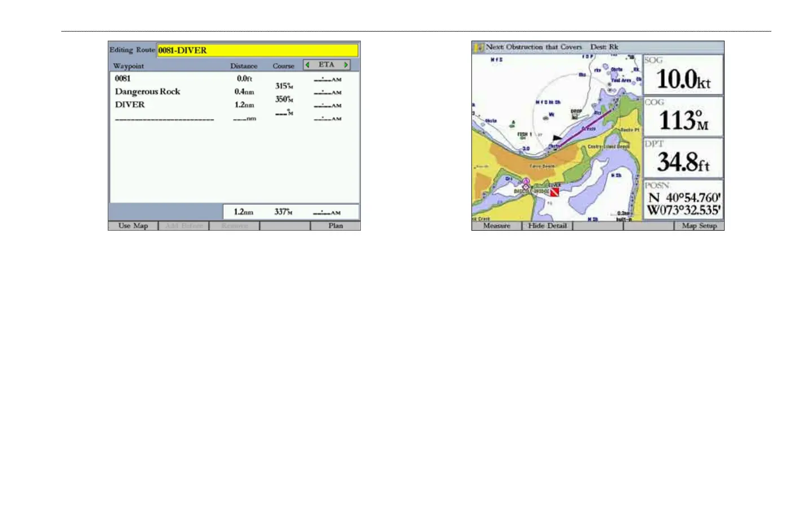Select the POSN coordinates data field
The width and height of the screenshot is (812, 528).
pyautogui.click(x=683, y=200)
